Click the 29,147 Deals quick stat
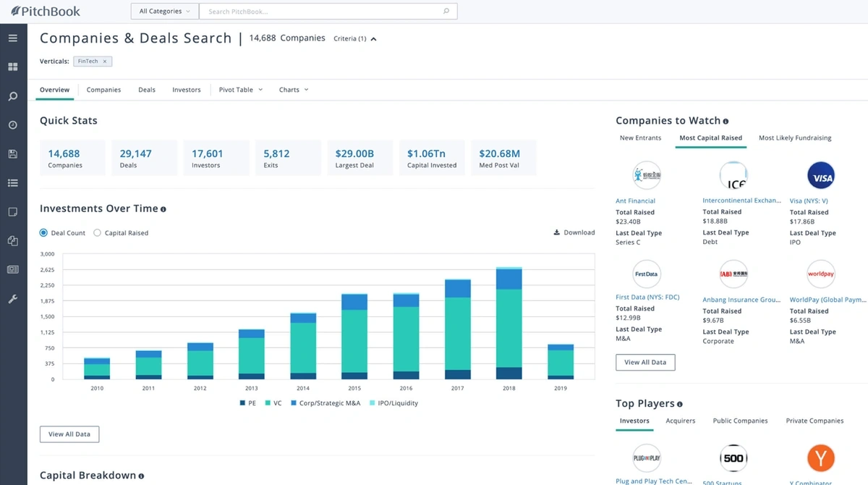Screen dimensions: 868x485 144,158
